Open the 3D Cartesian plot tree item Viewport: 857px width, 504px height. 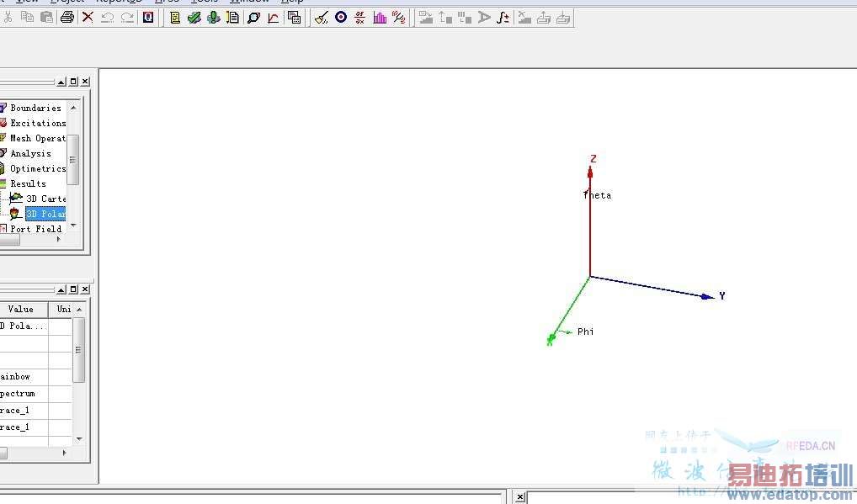(x=46, y=199)
